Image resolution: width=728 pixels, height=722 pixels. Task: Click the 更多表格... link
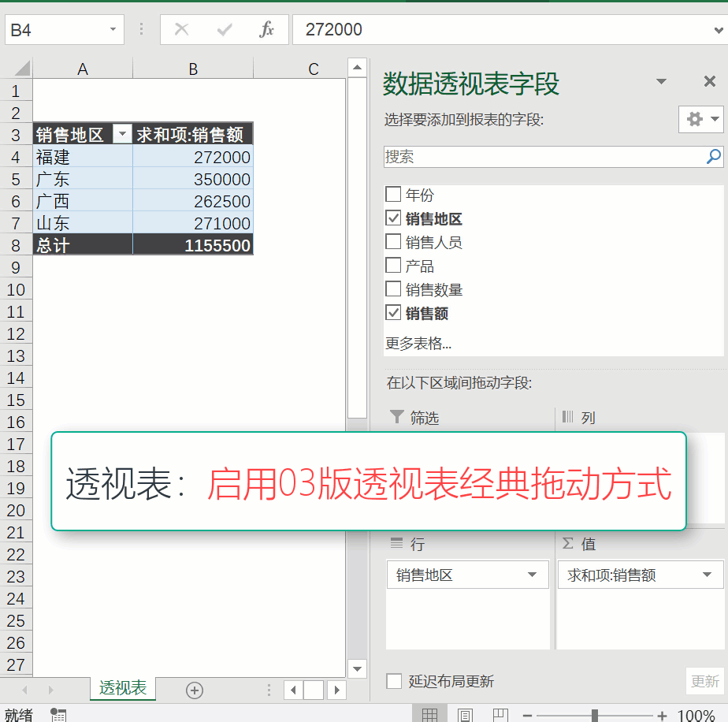point(418,343)
